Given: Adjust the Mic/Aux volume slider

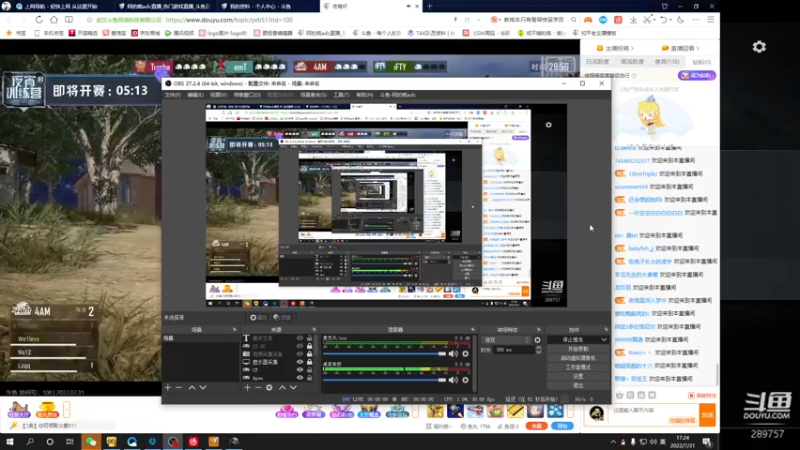Looking at the screenshot, I should pos(384,354).
